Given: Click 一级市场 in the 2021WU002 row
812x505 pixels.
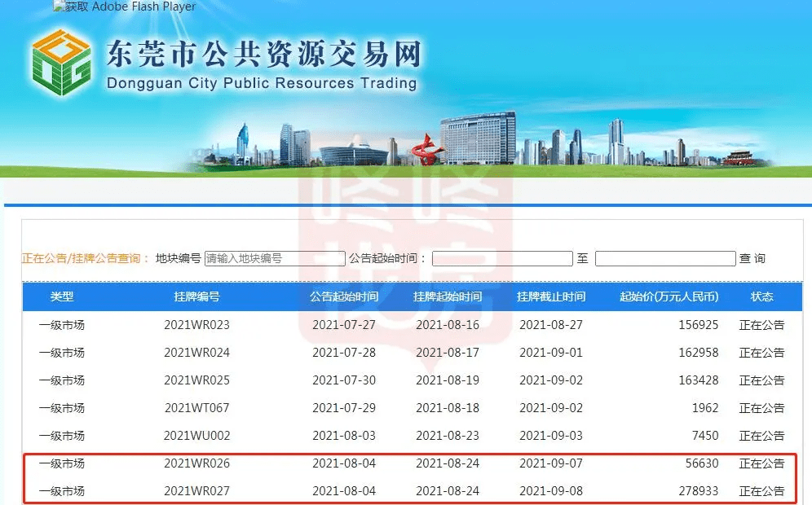Looking at the screenshot, I should pyautogui.click(x=62, y=436).
